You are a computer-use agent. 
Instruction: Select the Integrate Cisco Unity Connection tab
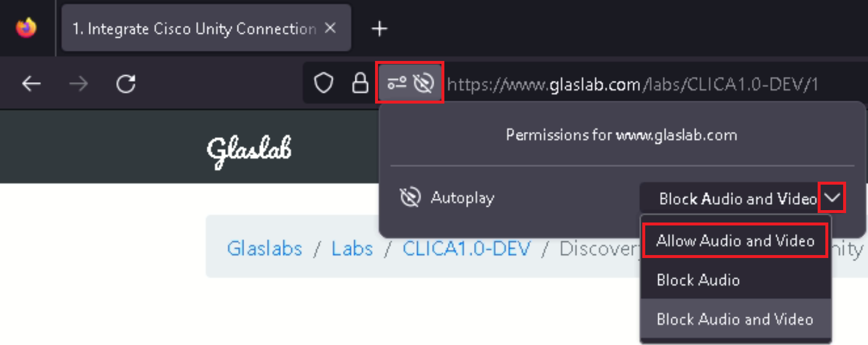coord(194,28)
